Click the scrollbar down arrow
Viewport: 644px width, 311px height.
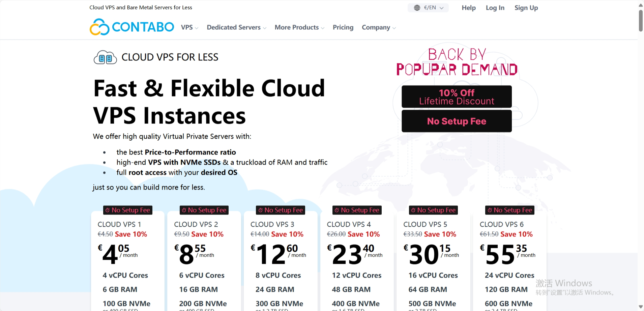[x=640, y=306]
